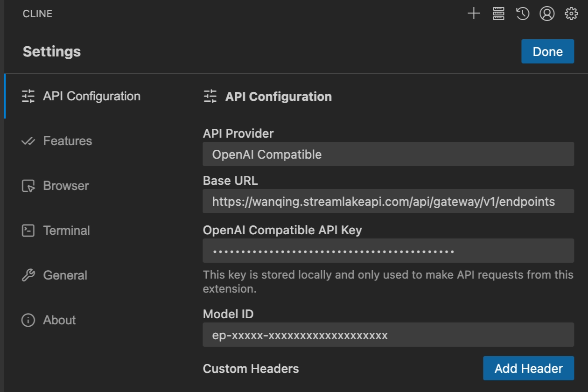The width and height of the screenshot is (588, 392).
Task: Click the Features double-checkmark icon
Action: click(x=28, y=141)
